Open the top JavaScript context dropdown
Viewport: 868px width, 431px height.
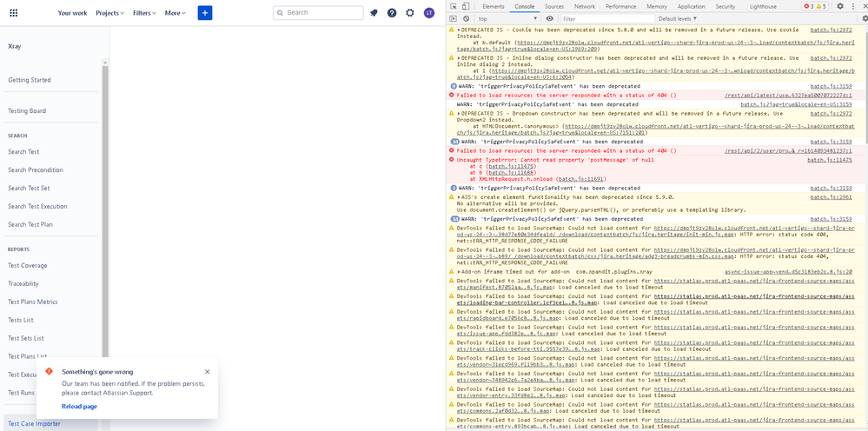(x=507, y=18)
